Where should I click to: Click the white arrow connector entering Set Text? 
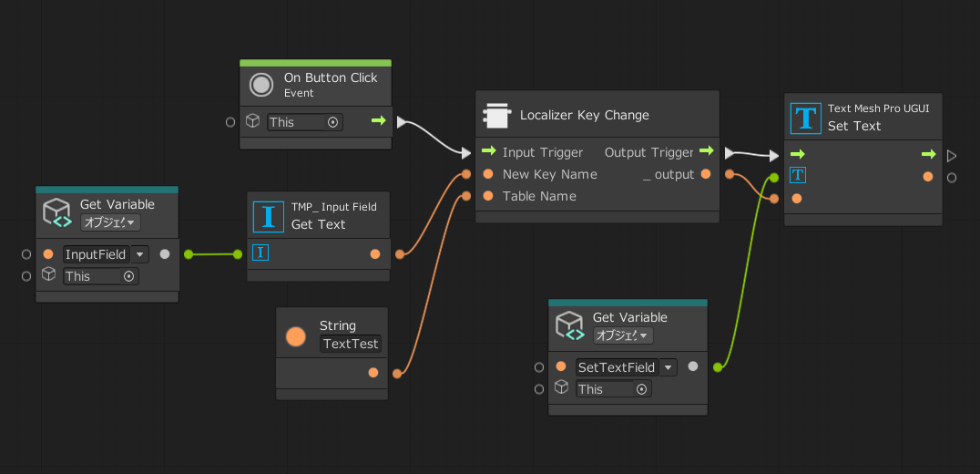pyautogui.click(x=774, y=156)
